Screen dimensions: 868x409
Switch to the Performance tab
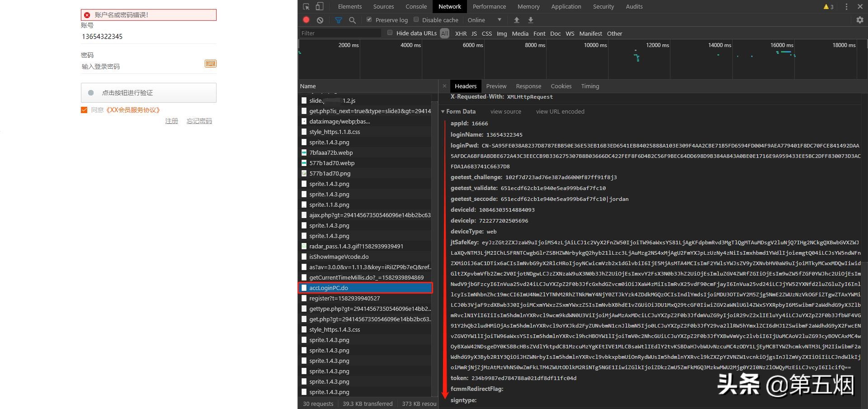[x=489, y=6]
